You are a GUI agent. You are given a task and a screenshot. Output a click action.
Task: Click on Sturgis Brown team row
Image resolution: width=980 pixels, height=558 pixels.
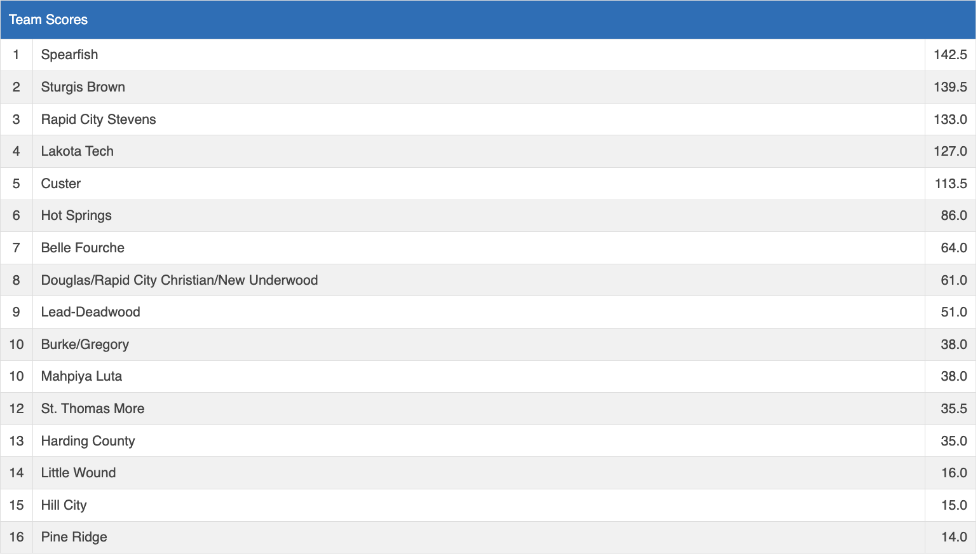pos(83,87)
